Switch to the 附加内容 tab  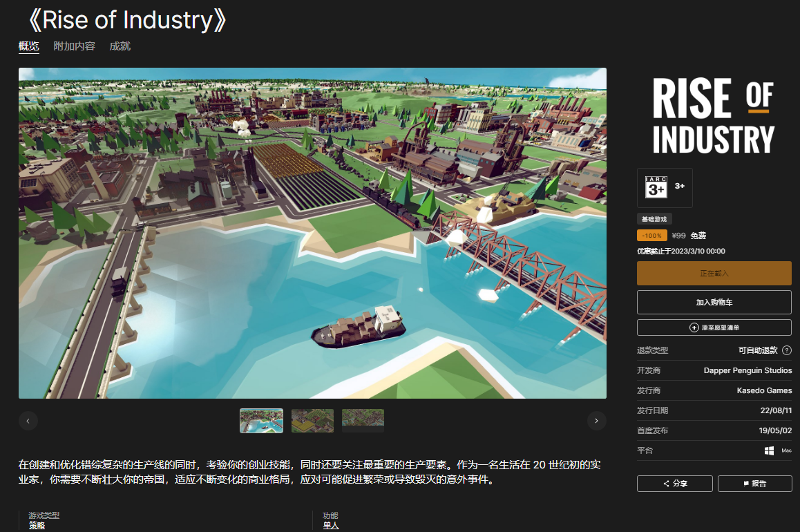tap(74, 46)
